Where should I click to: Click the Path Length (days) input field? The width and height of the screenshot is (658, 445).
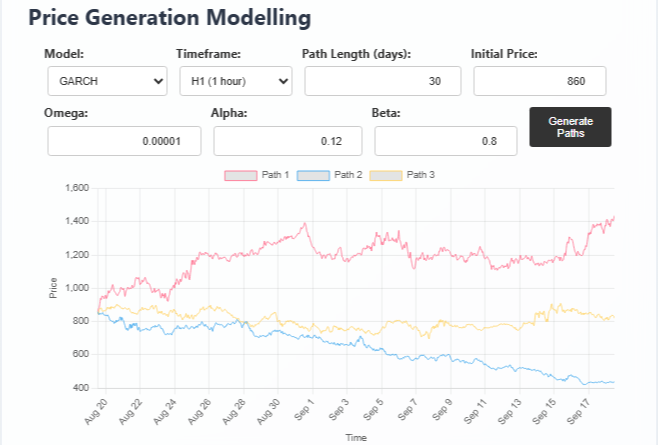click(382, 81)
